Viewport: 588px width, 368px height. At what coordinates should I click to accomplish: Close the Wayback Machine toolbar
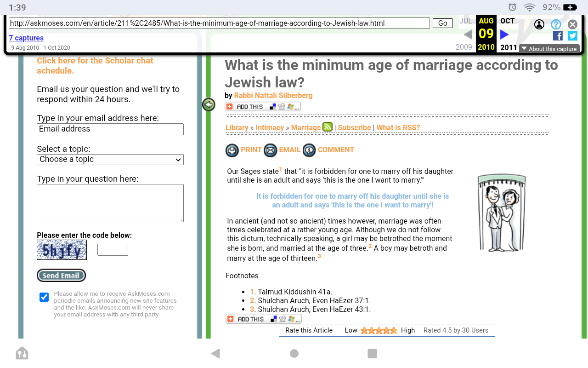(572, 24)
